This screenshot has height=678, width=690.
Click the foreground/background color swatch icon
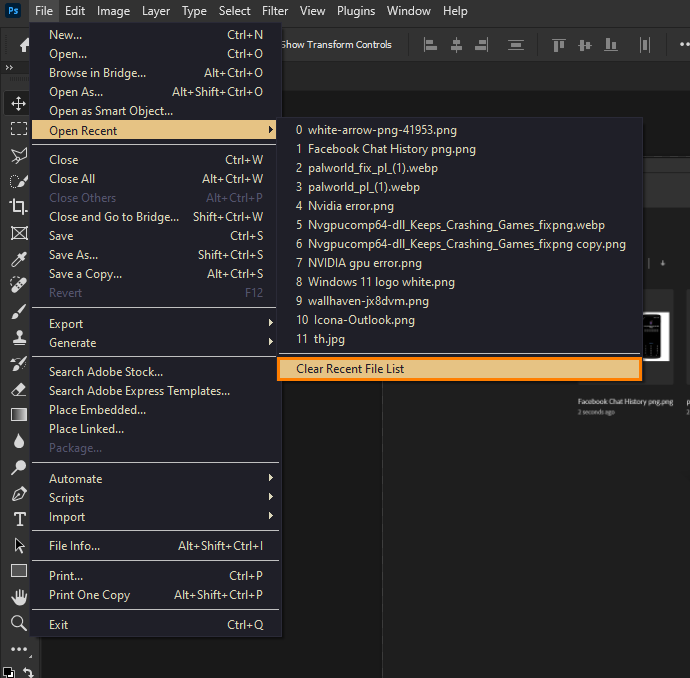(8, 672)
